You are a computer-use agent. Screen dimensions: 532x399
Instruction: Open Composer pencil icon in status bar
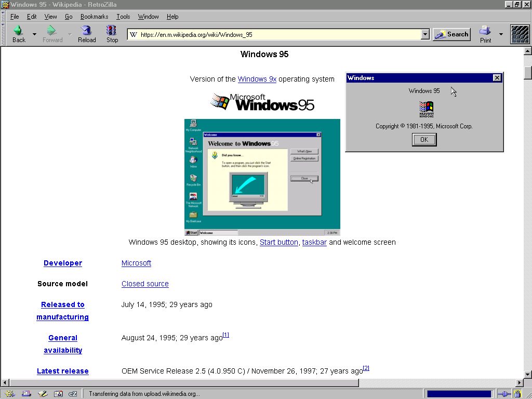click(43, 394)
